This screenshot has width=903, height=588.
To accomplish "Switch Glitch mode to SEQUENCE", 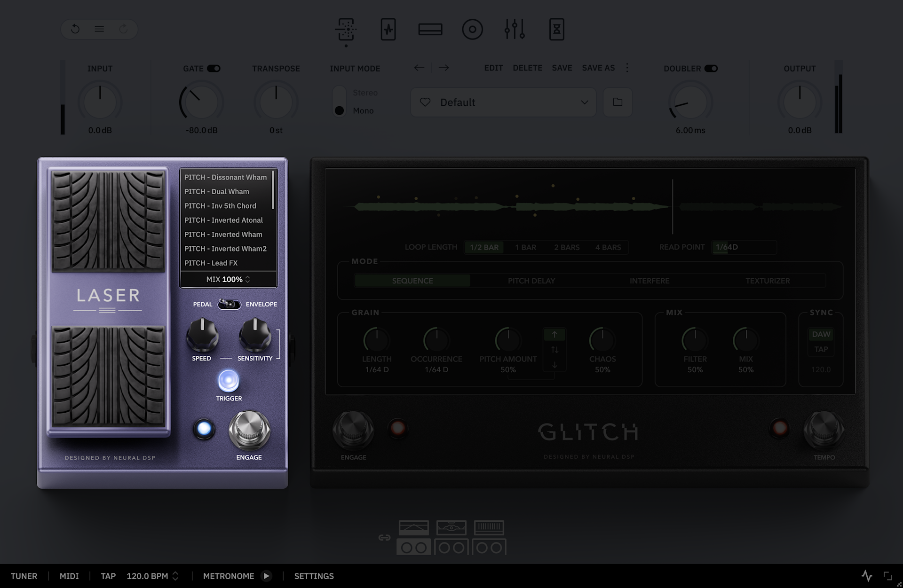I will coord(412,281).
